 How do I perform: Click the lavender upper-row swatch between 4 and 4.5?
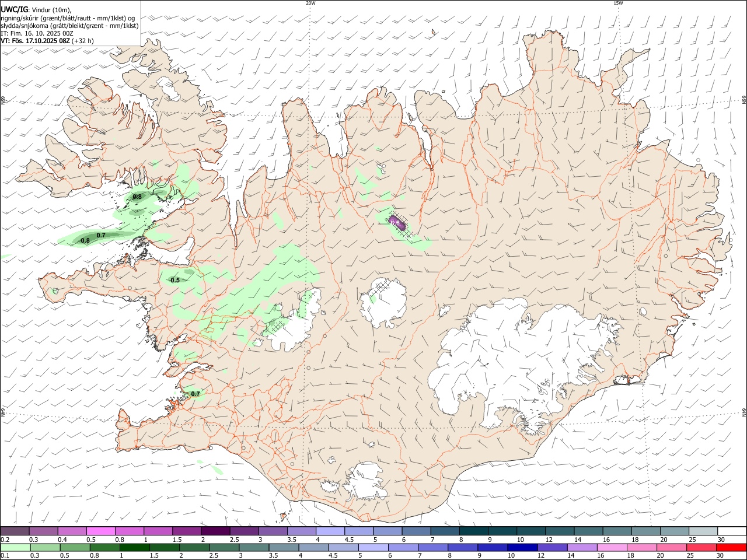(330, 531)
